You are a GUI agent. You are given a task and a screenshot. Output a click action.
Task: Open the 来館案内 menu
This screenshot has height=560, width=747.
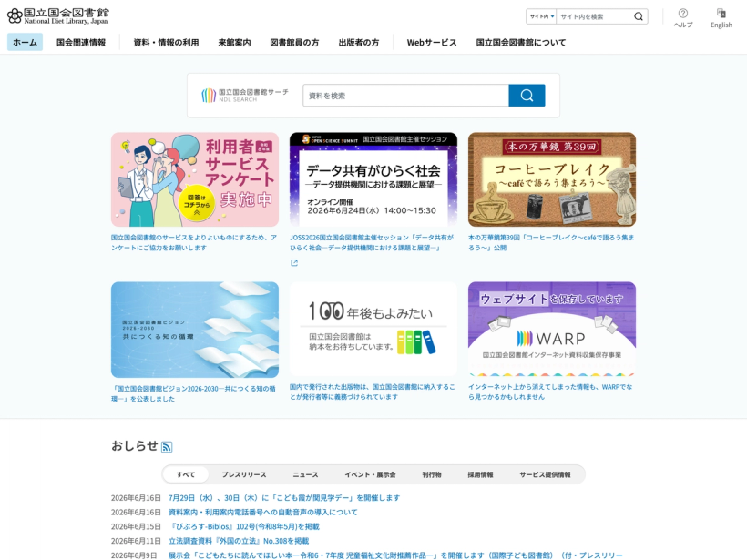[234, 43]
